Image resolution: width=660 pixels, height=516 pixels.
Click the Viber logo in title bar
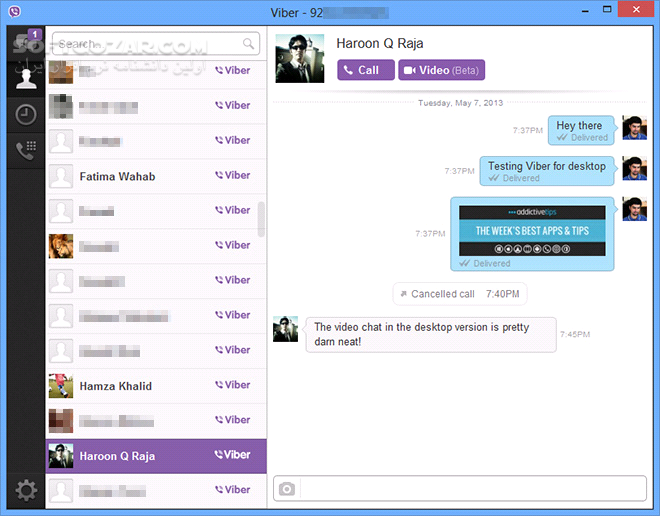(15, 11)
